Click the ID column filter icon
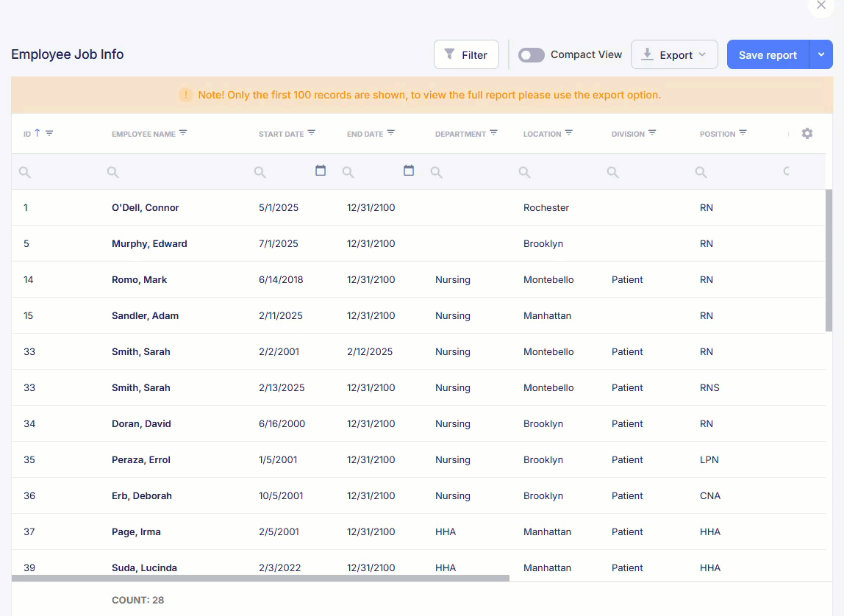Screen dimensions: 844x616 [x=49, y=133]
